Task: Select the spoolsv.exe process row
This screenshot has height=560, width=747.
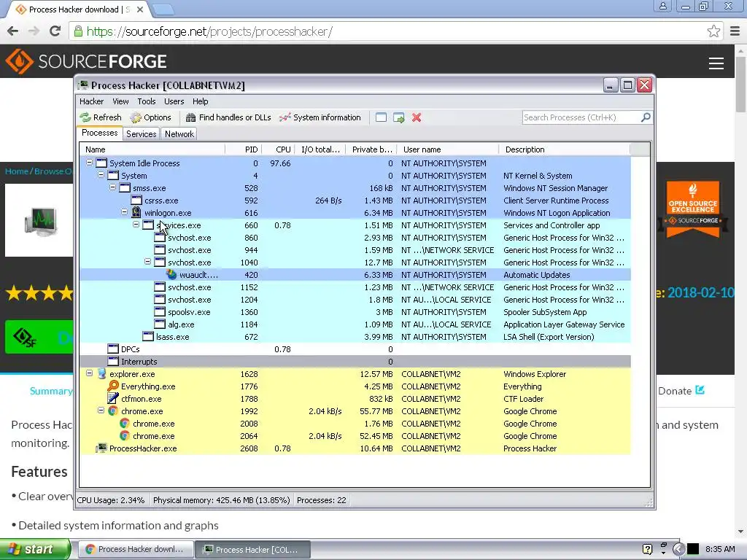Action: [355, 312]
